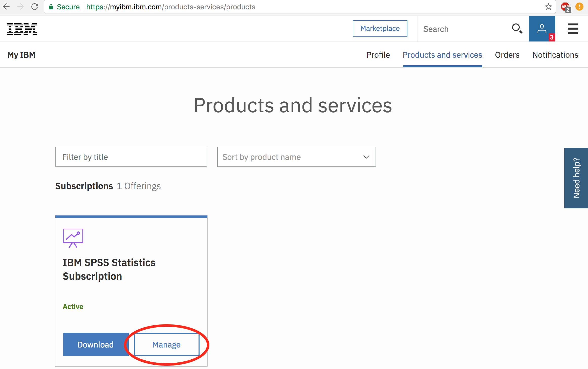Click the Products and services heading
The width and height of the screenshot is (588, 369).
293,105
